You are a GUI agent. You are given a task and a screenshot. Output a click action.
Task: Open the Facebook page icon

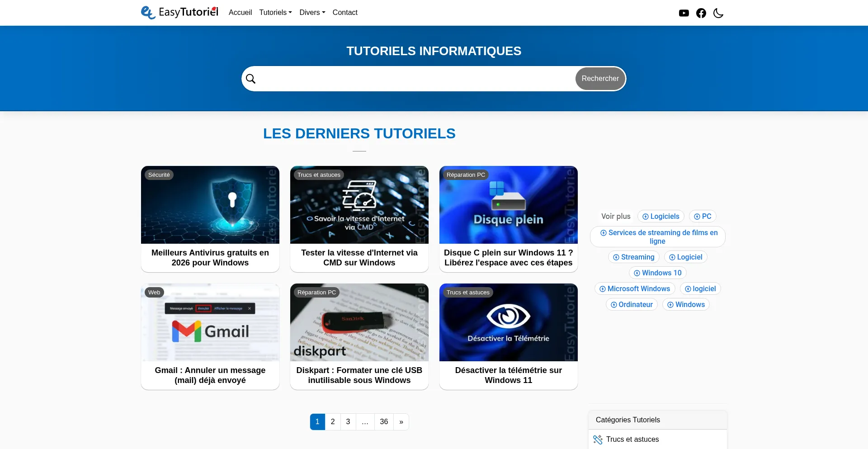click(x=701, y=13)
